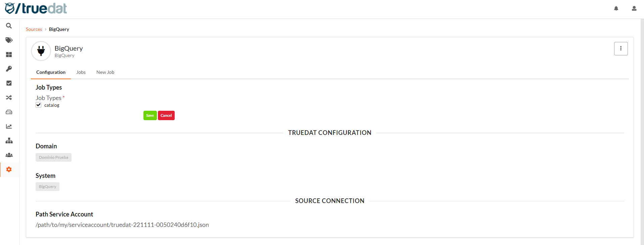Open the hierarchy sitemap sidebar icon
The height and width of the screenshot is (245, 644).
click(9, 141)
